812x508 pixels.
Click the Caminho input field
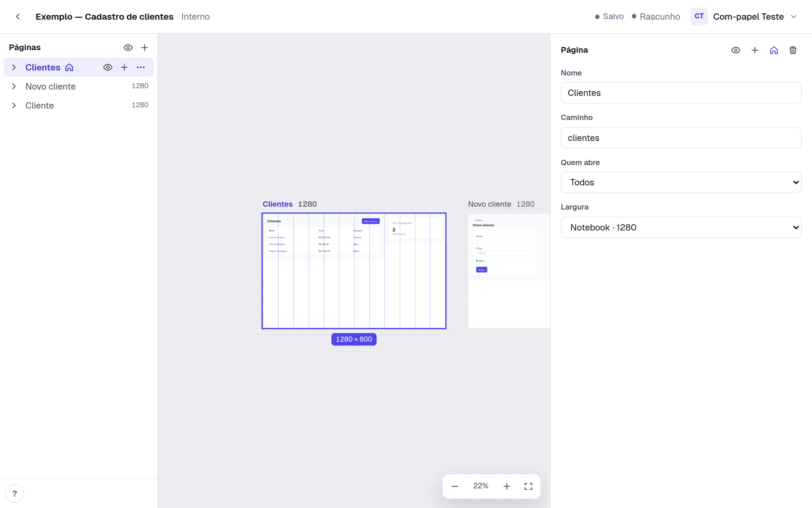(681, 138)
